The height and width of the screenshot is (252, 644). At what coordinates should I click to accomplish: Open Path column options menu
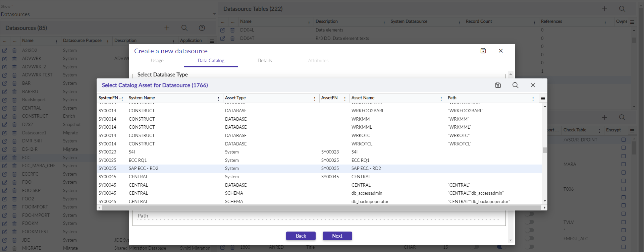click(533, 99)
